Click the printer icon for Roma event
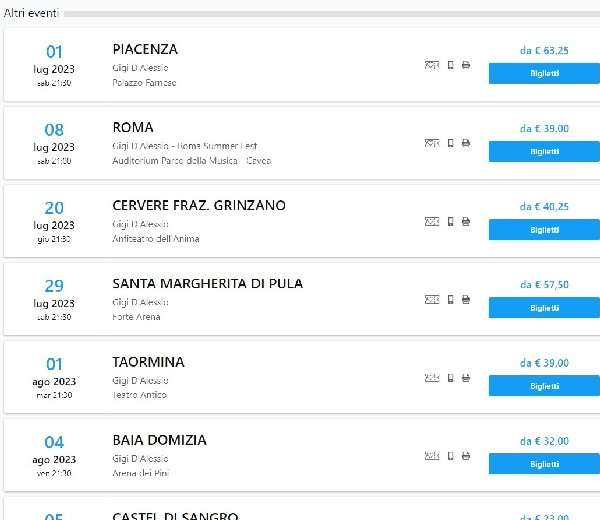The width and height of the screenshot is (600, 520). [466, 143]
